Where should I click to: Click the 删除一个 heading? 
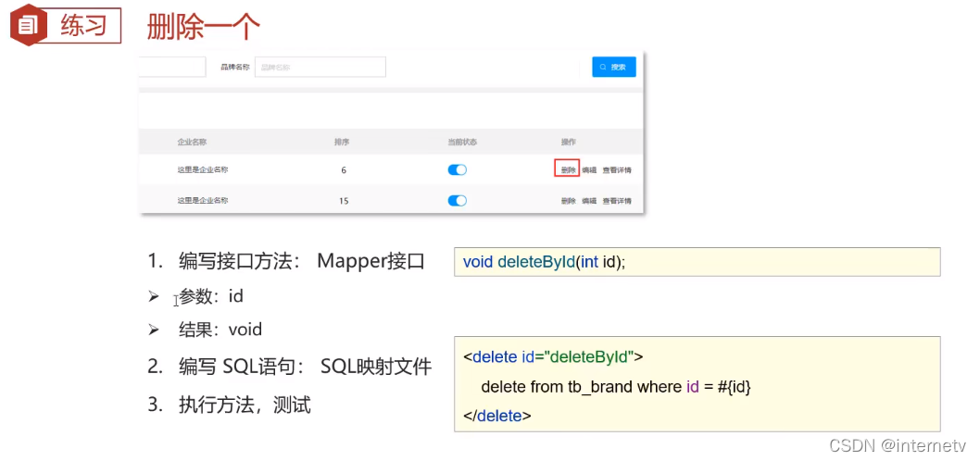(x=203, y=27)
